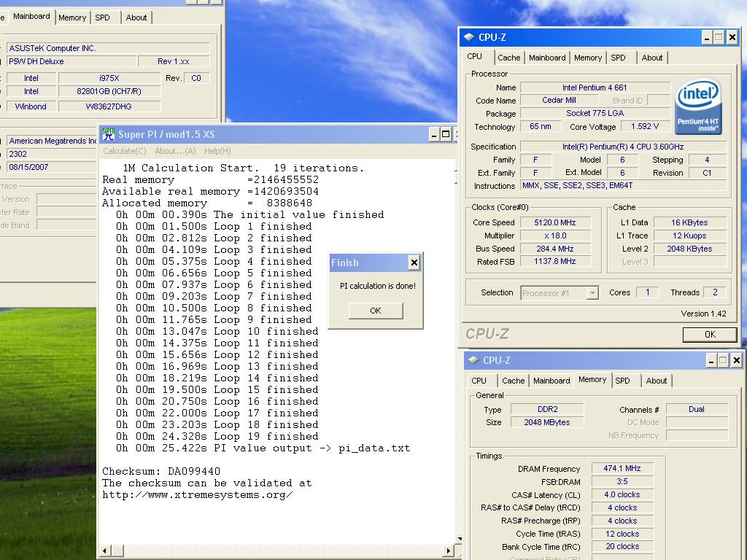Viewport: 747px width, 560px height.
Task: Switch to Cache tab in upper CPU-Z window
Action: (x=508, y=58)
